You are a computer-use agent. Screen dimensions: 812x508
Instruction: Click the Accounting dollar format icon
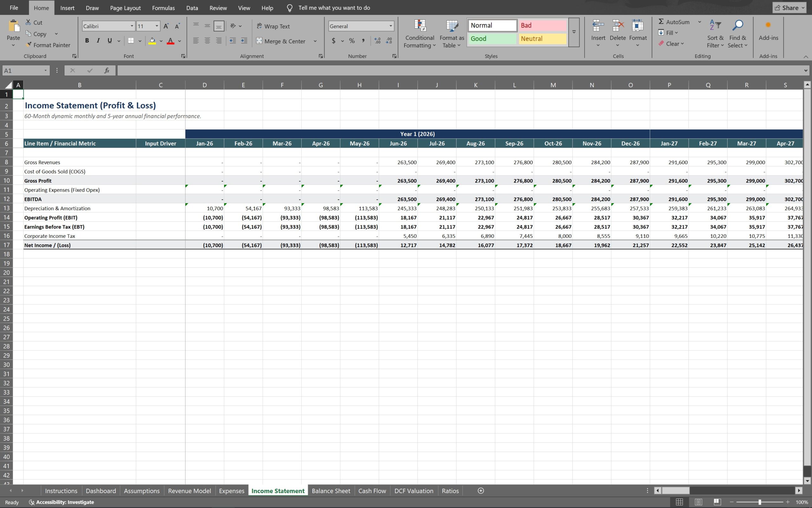click(x=333, y=41)
